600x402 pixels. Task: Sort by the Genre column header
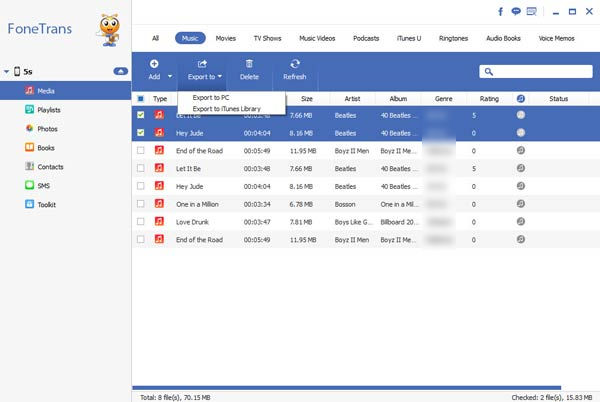(x=443, y=99)
